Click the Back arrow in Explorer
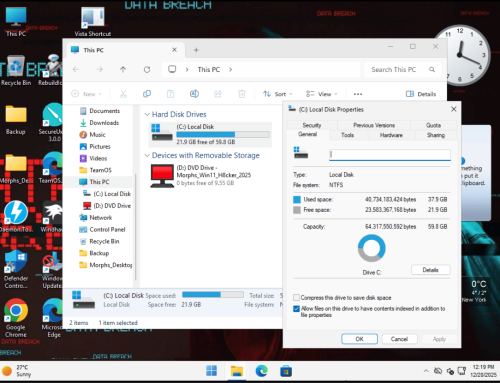The height and width of the screenshot is (383, 500). (x=76, y=69)
